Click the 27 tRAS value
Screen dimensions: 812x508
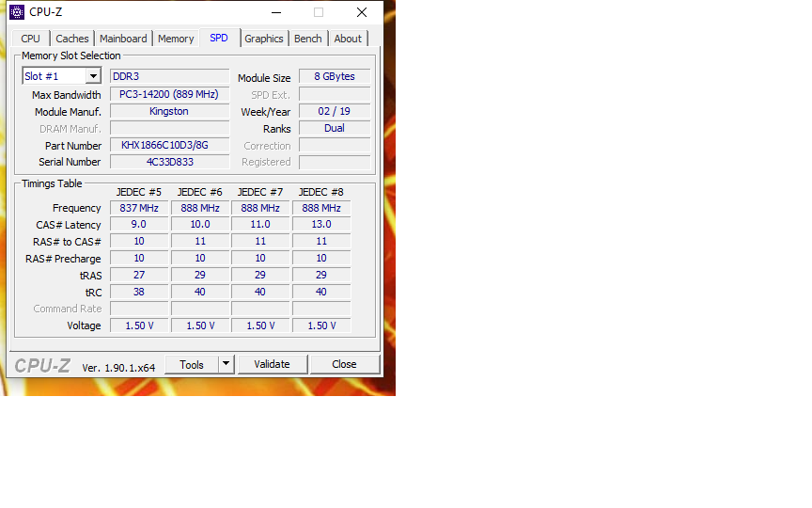(x=139, y=275)
